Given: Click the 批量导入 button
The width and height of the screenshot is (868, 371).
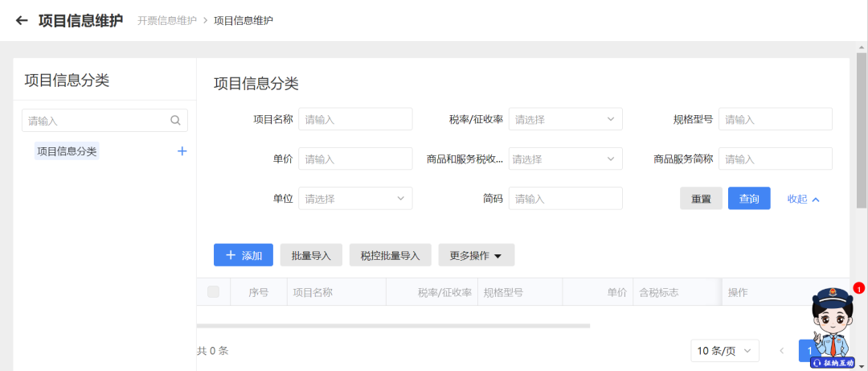Looking at the screenshot, I should tap(311, 256).
